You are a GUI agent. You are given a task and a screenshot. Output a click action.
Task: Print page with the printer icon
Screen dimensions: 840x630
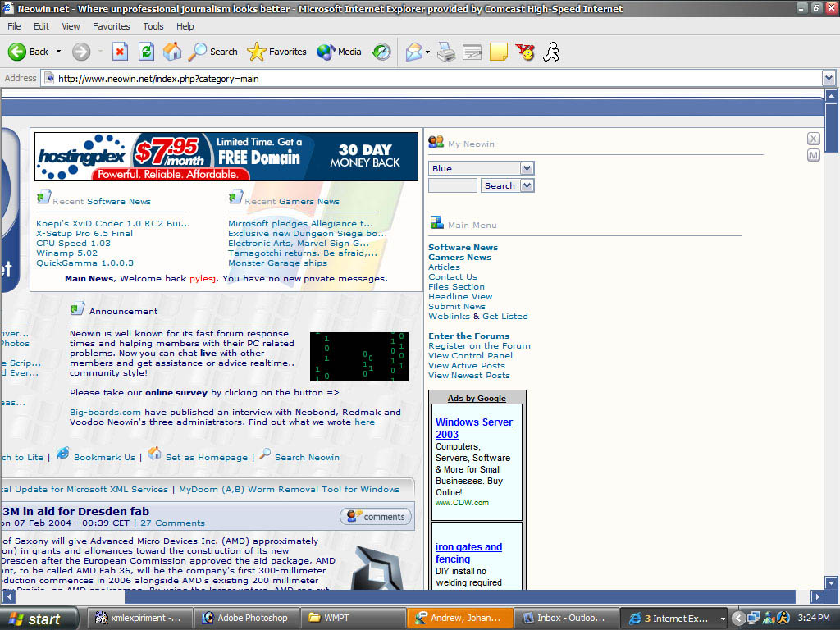[x=445, y=52]
